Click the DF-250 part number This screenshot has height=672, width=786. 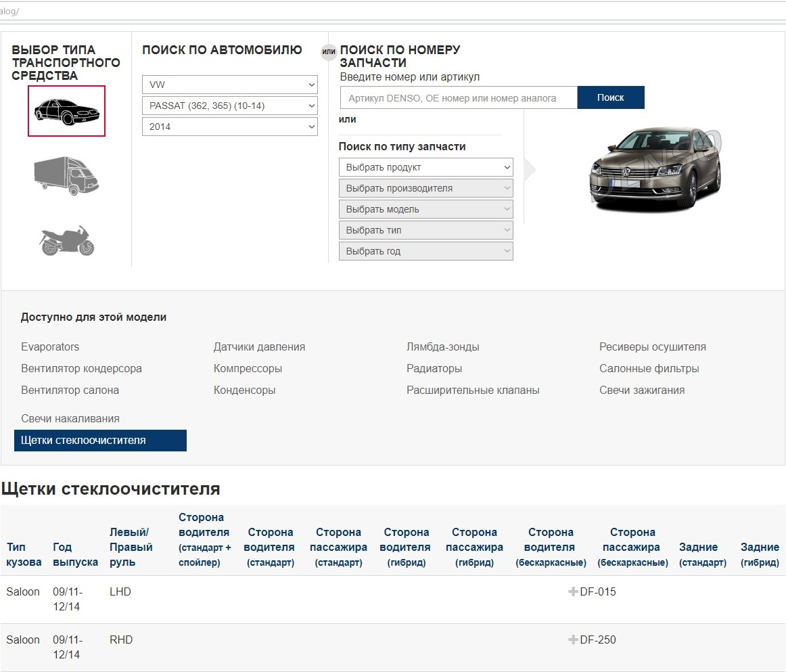click(x=597, y=640)
